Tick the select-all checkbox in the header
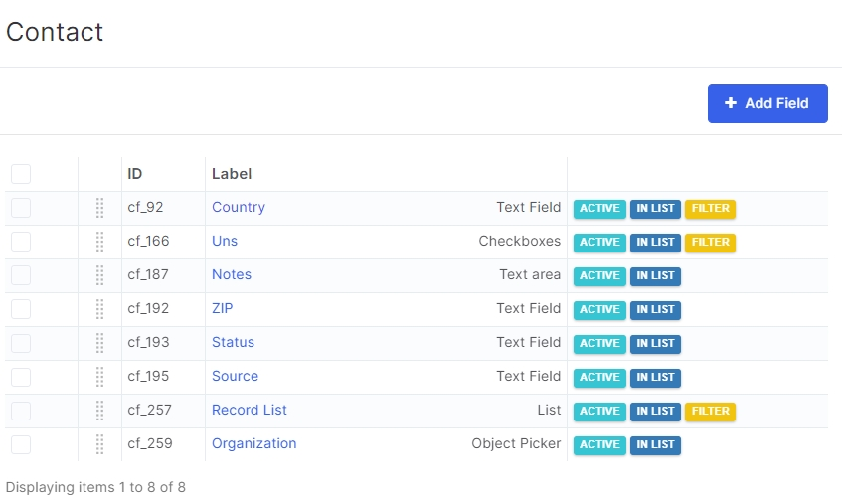 pyautogui.click(x=21, y=174)
